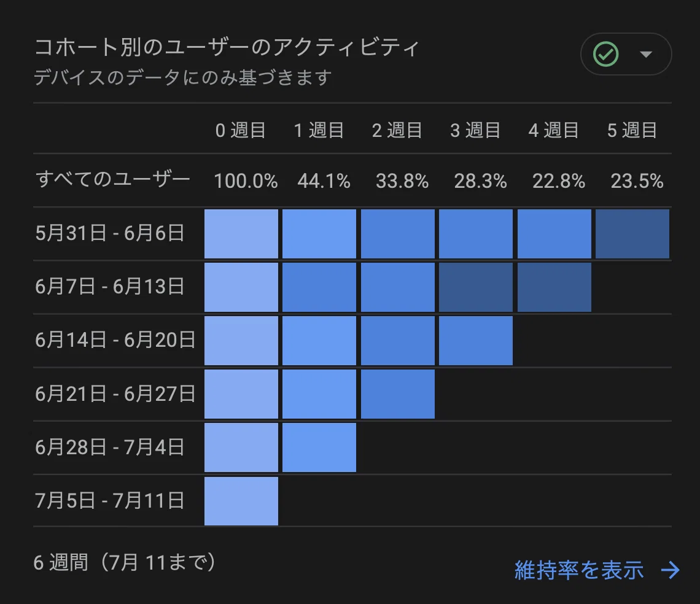Select the 0 週目 column header
The height and width of the screenshot is (604, 700).
point(241,130)
